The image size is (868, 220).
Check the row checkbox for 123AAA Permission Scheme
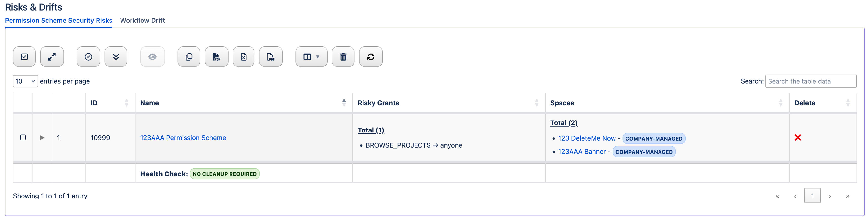coord(22,137)
